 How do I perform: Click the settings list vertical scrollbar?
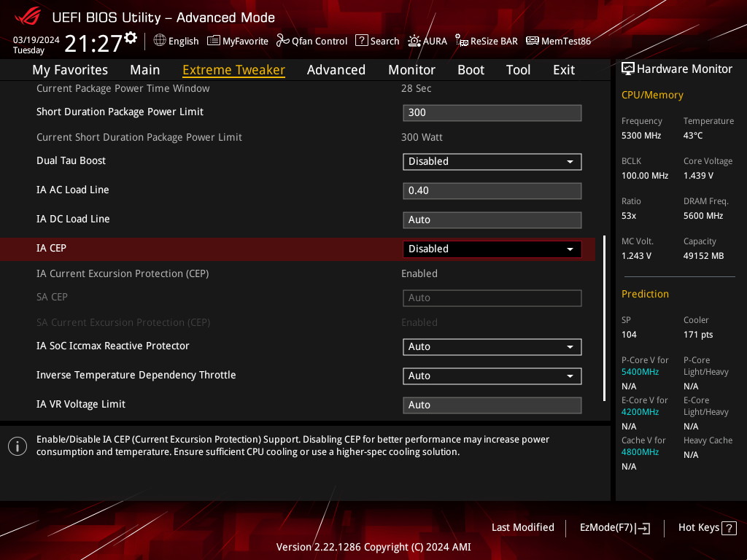pyautogui.click(x=604, y=318)
